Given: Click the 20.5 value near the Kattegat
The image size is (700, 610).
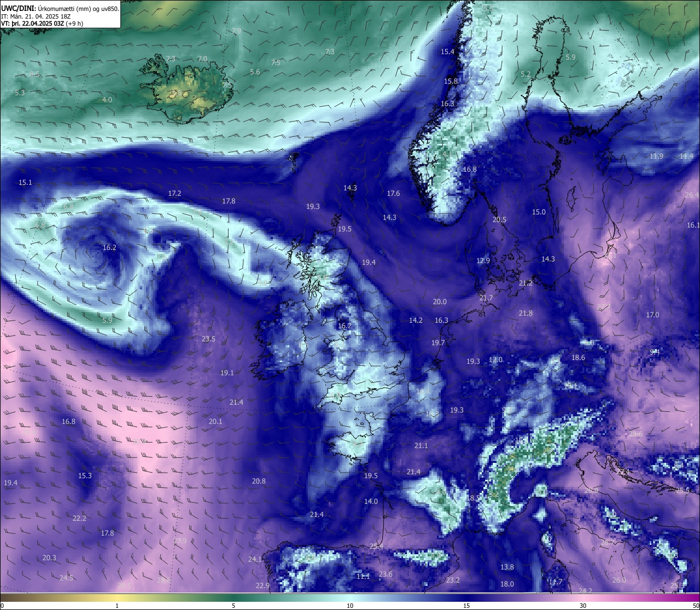Looking at the screenshot, I should pos(499,220).
